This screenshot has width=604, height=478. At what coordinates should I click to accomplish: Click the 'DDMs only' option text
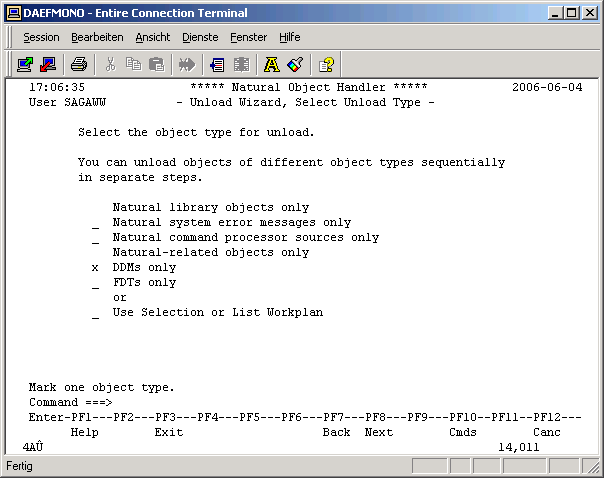[x=144, y=268]
